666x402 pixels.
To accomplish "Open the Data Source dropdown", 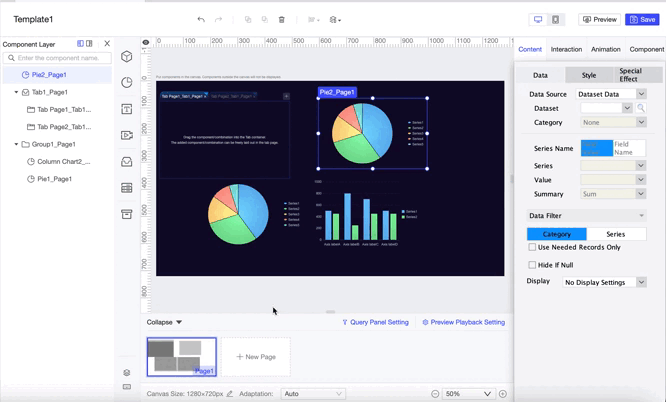I will 611,94.
